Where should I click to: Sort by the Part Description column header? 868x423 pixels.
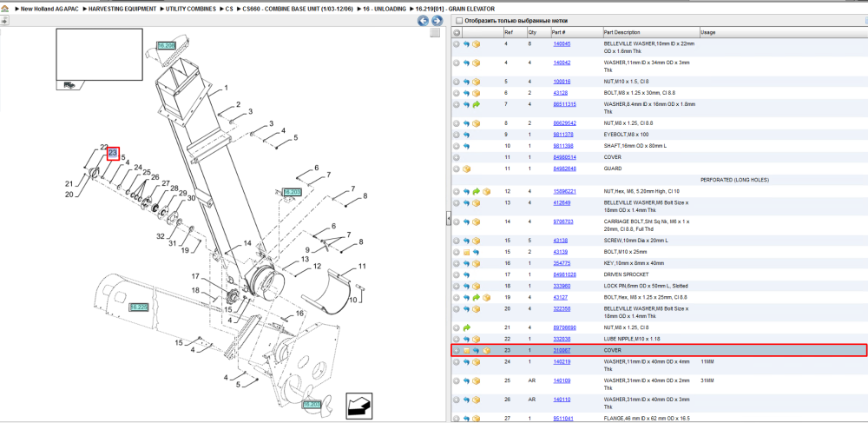[x=621, y=33]
